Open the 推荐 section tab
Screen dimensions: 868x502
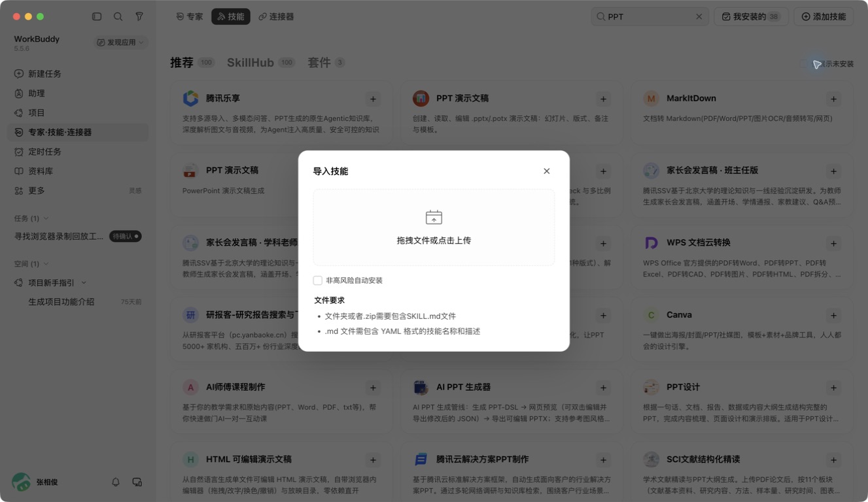click(x=192, y=63)
